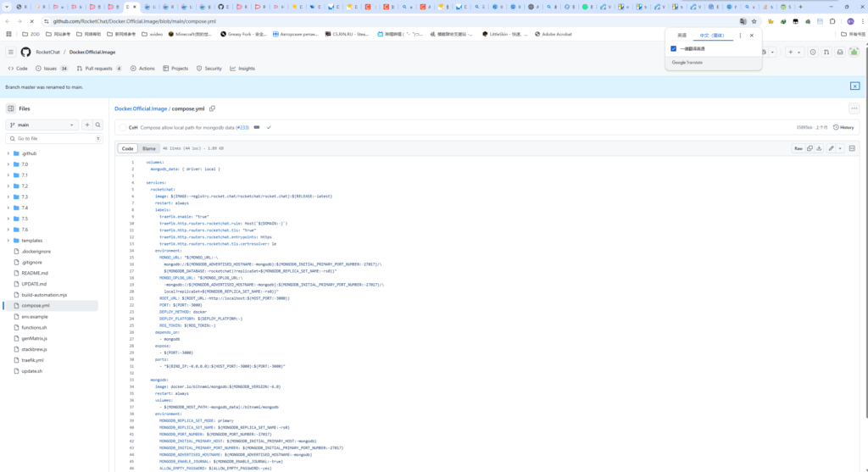Add a file with the plus icon beside main

coord(87,125)
